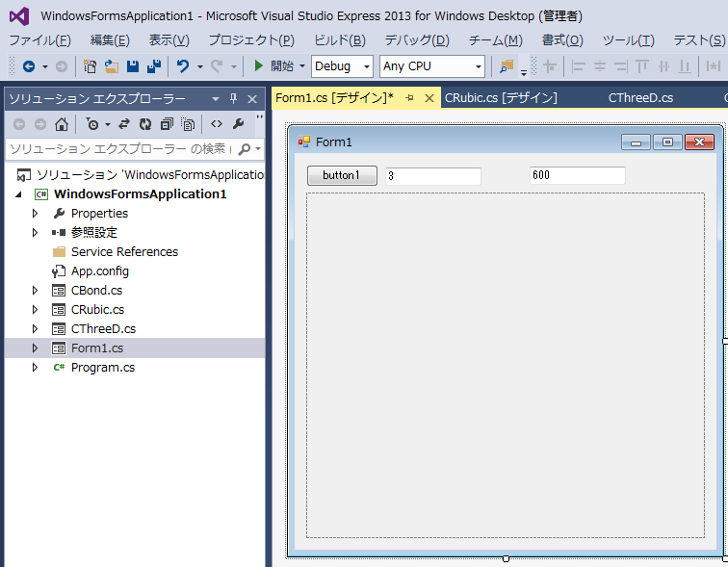
Task: Click the Navigate Forward toolbar icon
Action: [62, 66]
